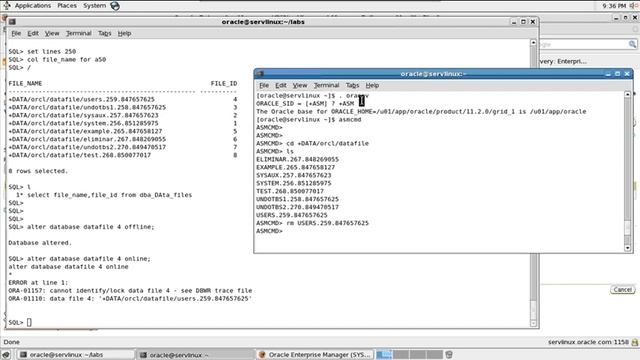Screen dimensions: 640x360
Task: Open Help menu in ASMCMD terminal window
Action: coord(372,85)
